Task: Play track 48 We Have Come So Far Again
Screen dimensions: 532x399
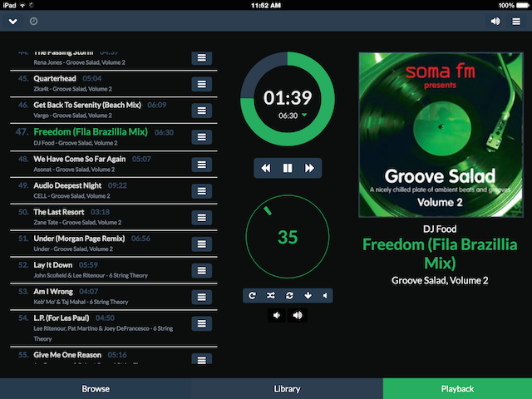Action: [114, 165]
